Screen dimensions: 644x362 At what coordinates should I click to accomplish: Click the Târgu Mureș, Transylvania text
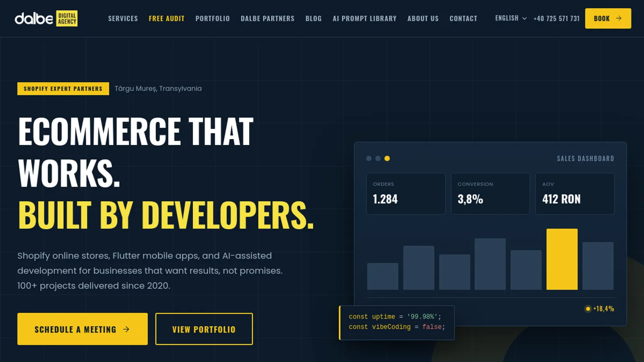click(x=158, y=88)
